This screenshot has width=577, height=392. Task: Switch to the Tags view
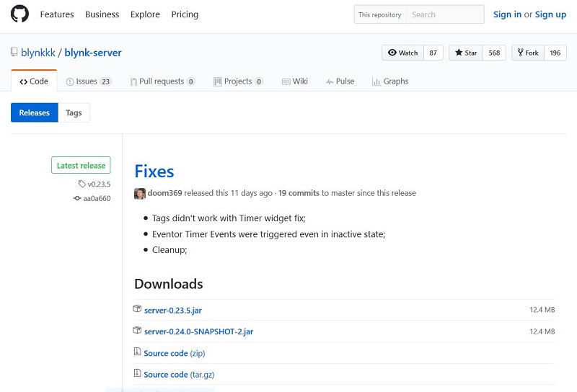click(74, 112)
